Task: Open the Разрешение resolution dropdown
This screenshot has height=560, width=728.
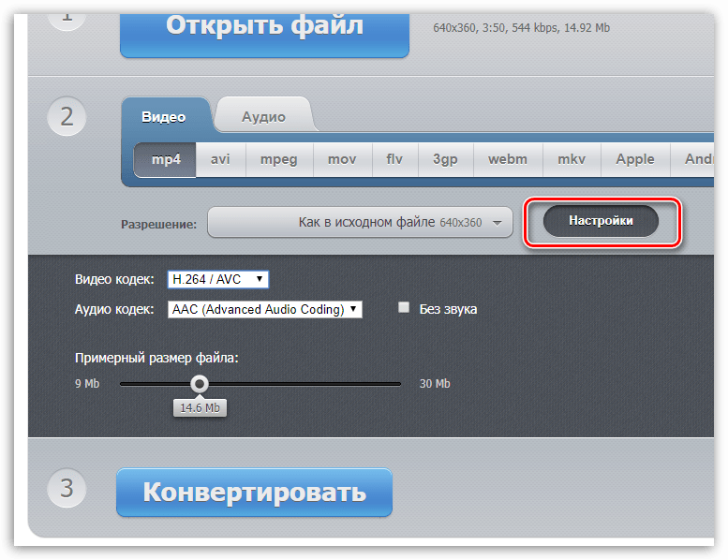Action: coord(360,222)
